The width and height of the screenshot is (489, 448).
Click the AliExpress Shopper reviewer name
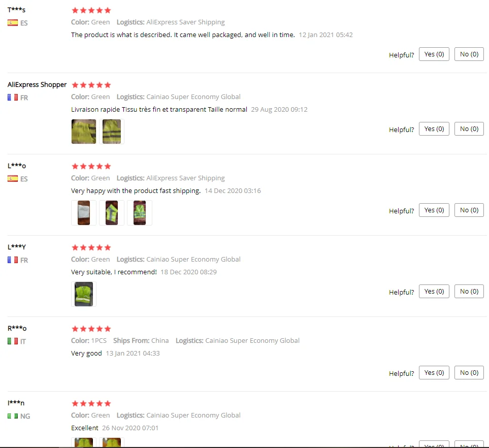(x=37, y=84)
